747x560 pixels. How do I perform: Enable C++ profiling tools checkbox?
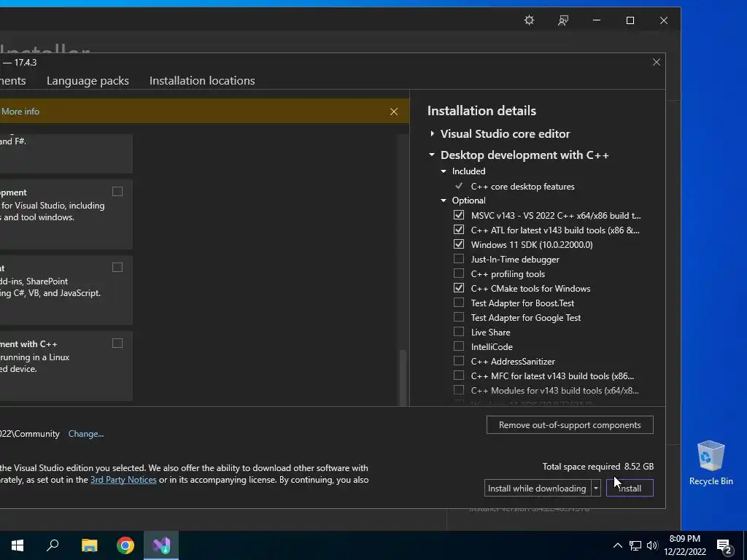coord(459,274)
